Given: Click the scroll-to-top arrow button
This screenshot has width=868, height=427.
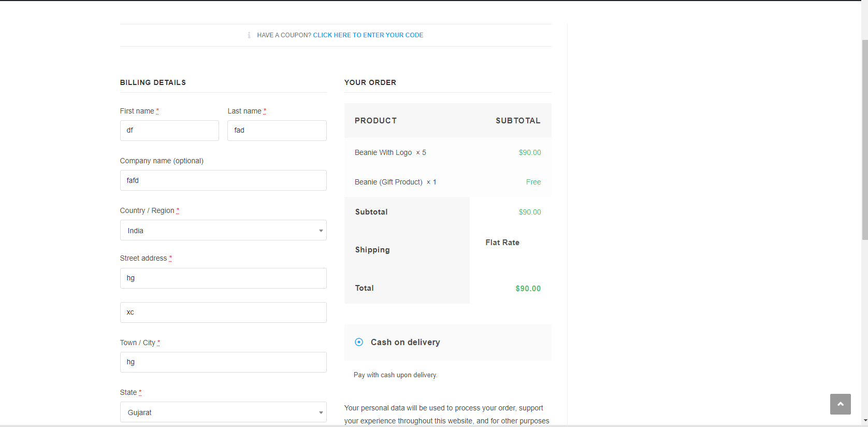Looking at the screenshot, I should click(x=840, y=404).
